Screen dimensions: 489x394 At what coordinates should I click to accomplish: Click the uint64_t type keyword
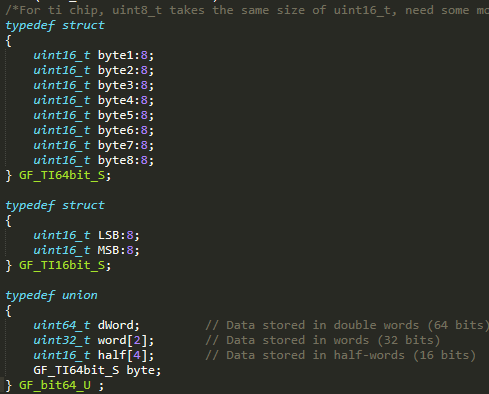click(62, 325)
